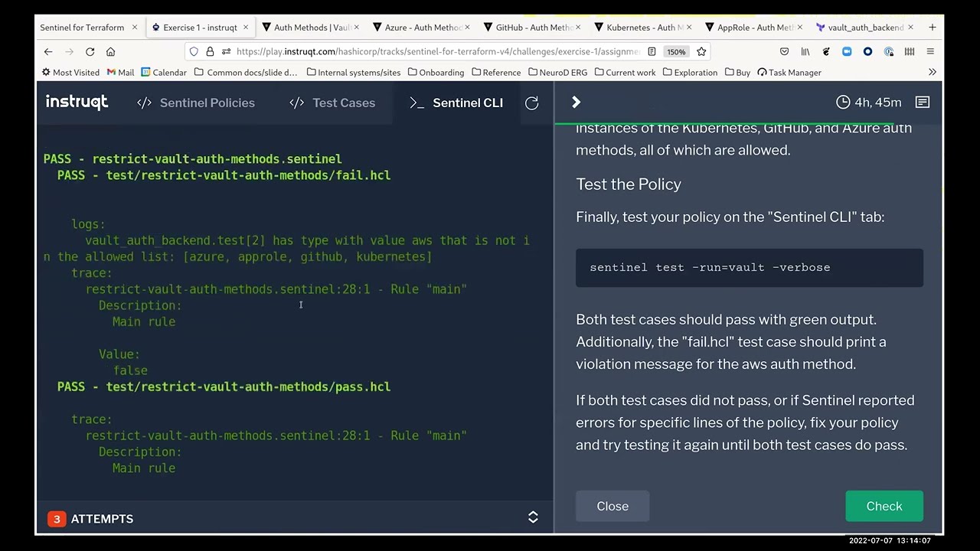
Task: Click the clock timer showing 4h, 45m
Action: pos(868,102)
